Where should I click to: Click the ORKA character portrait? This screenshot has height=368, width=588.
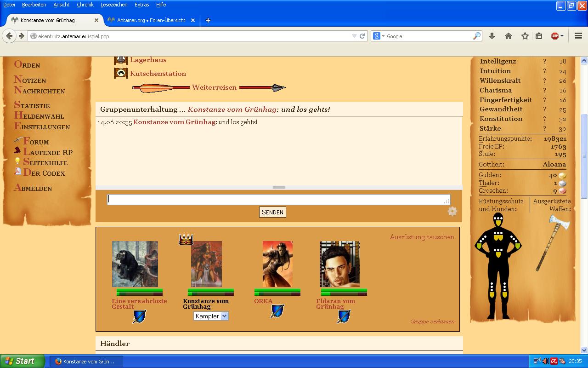277,264
